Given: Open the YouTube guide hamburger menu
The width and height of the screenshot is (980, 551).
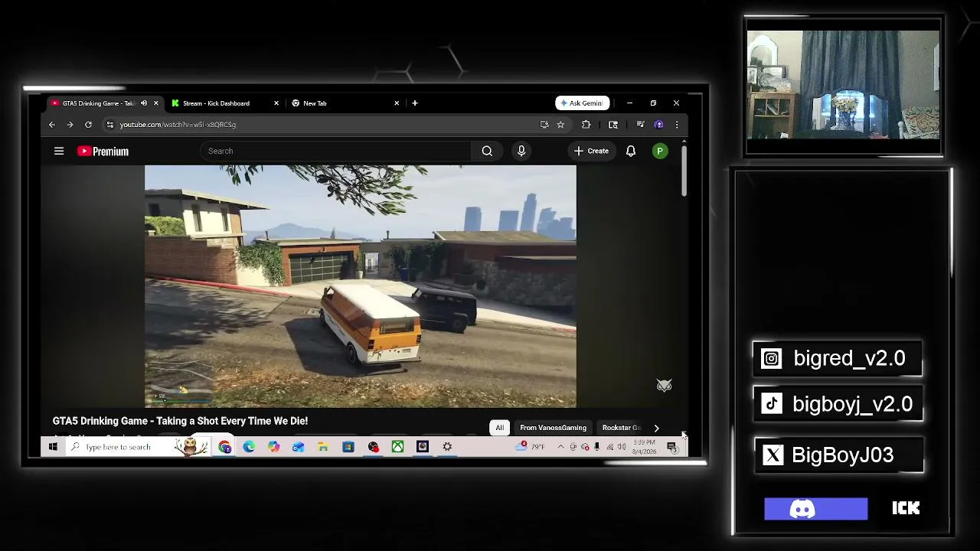Looking at the screenshot, I should coord(59,151).
